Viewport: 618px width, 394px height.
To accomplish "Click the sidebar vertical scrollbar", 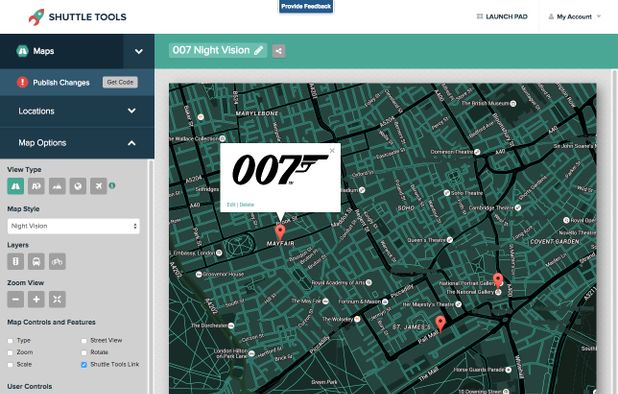I will point(151,276).
